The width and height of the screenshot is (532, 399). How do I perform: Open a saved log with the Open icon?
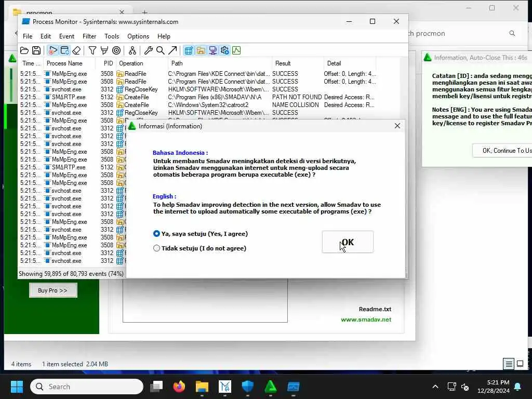pyautogui.click(x=24, y=50)
